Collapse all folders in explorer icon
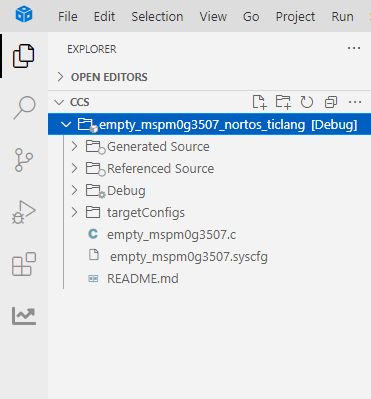This screenshot has height=399, width=371. tap(331, 102)
